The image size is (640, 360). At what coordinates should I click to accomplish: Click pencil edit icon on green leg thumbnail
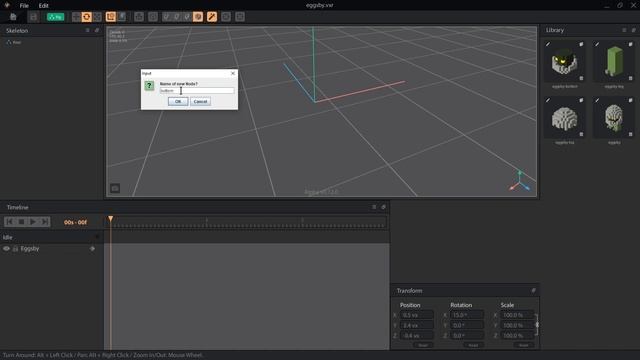(597, 44)
